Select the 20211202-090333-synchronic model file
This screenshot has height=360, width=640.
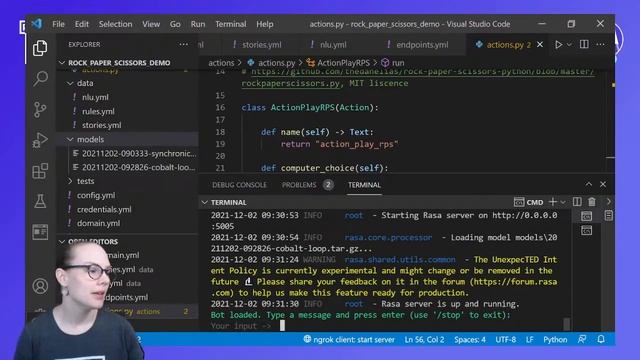(x=139, y=153)
